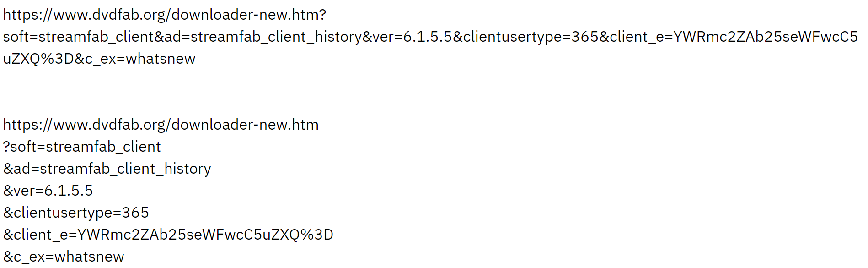Click the top URL line ending in a question mark
This screenshot has height=268, width=868.
click(165, 15)
